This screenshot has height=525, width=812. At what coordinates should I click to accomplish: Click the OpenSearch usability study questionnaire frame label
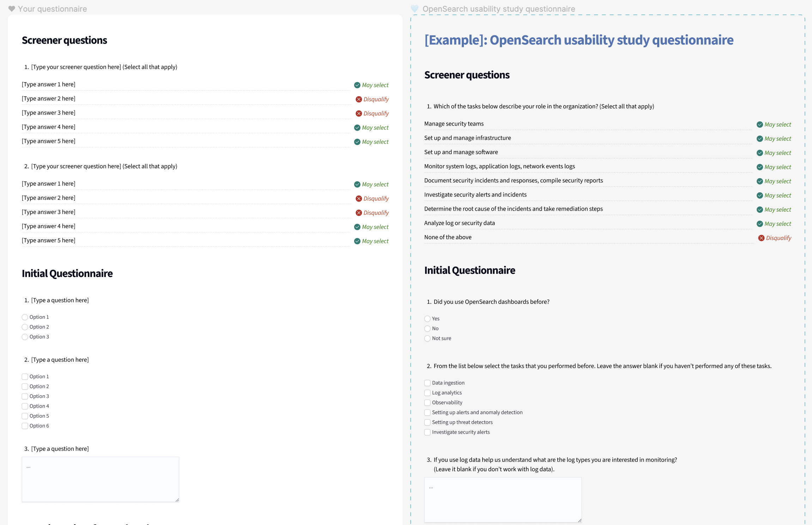pyautogui.click(x=499, y=9)
